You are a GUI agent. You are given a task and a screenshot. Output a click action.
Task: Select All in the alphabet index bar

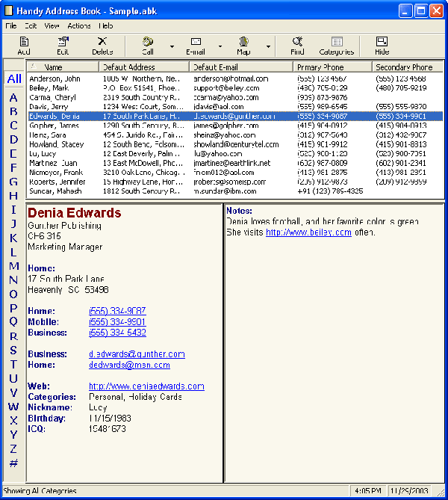(x=13, y=79)
